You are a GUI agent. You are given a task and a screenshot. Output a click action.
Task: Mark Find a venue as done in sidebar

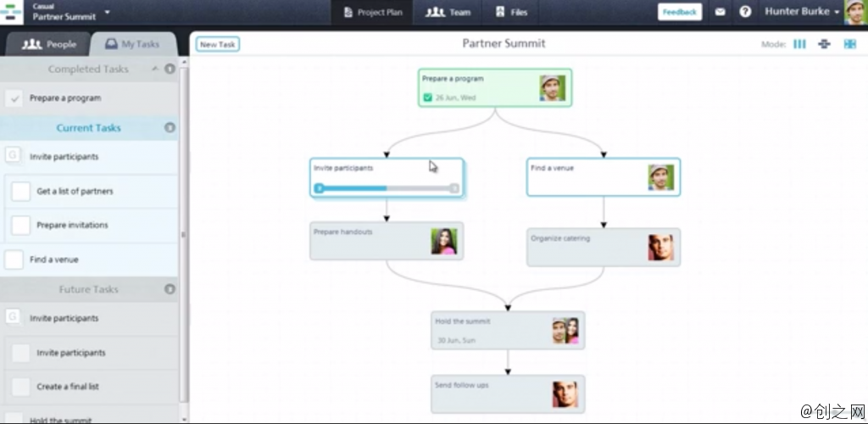pos(14,259)
